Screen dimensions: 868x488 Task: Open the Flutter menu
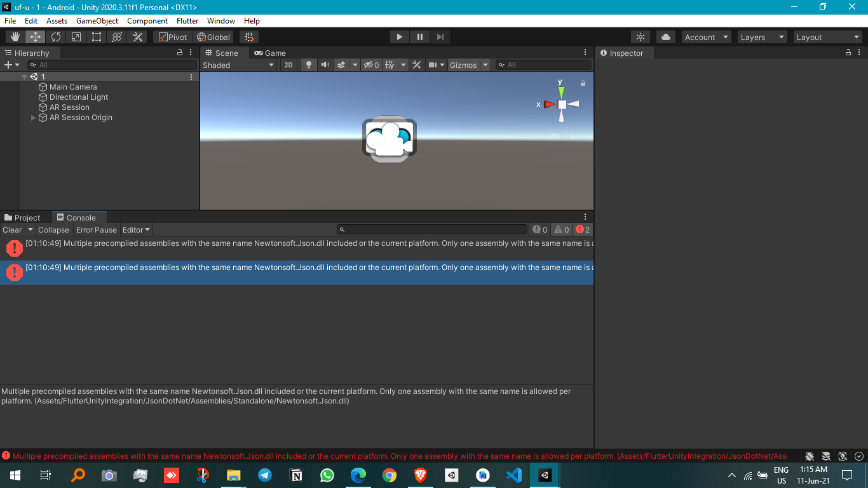[x=187, y=20]
